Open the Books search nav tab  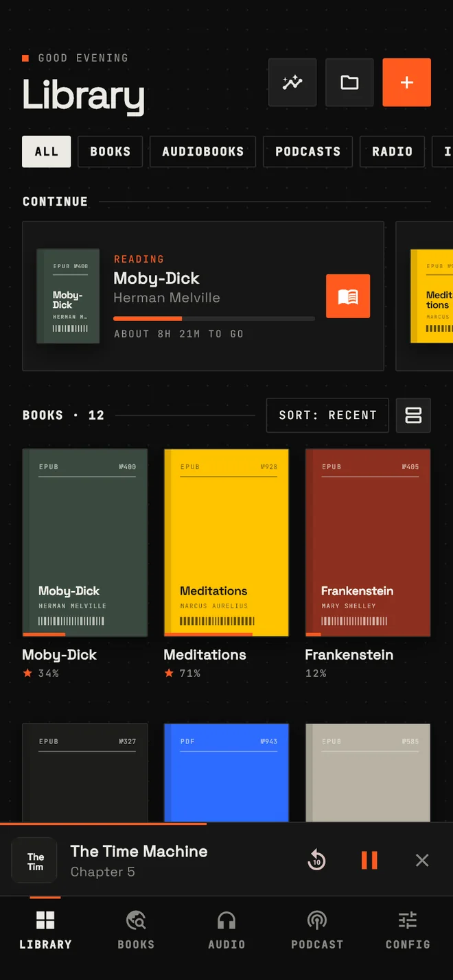[x=136, y=931]
